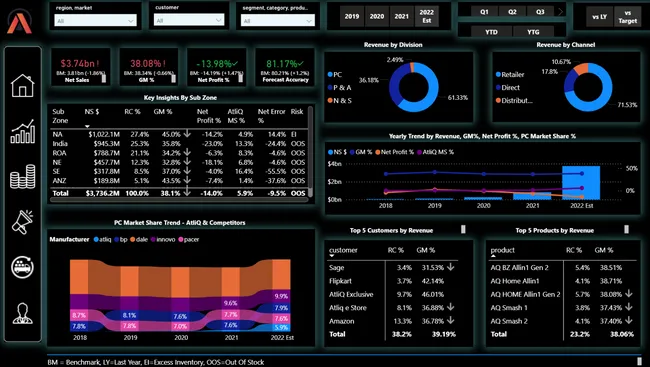Click the pacer manufacturer legend
Viewport: 650px width, 367px height.
tap(189, 239)
